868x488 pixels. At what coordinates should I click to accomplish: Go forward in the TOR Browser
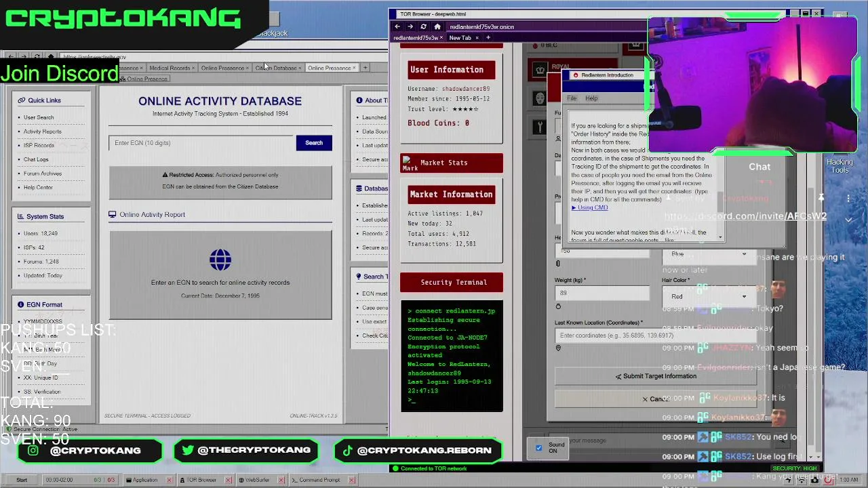(410, 26)
